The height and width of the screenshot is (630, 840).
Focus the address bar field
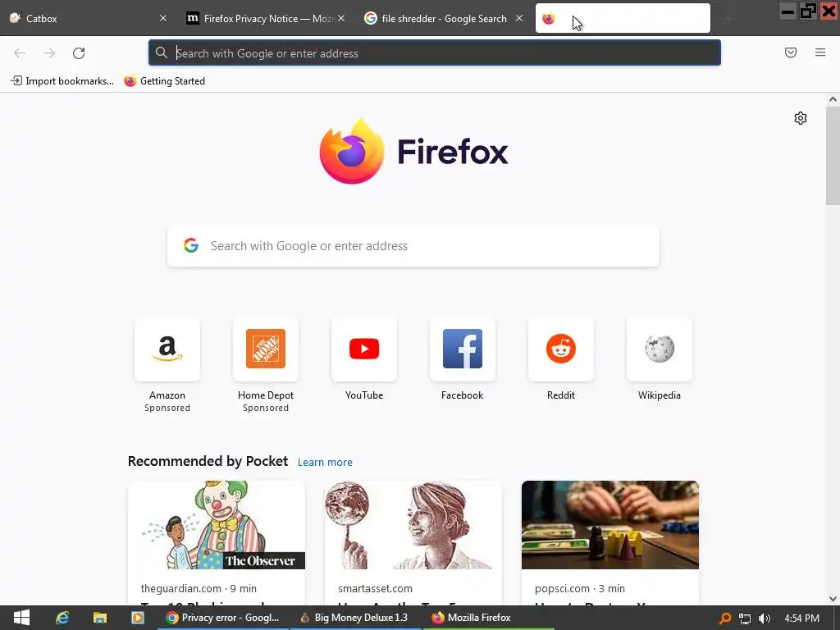pos(435,52)
